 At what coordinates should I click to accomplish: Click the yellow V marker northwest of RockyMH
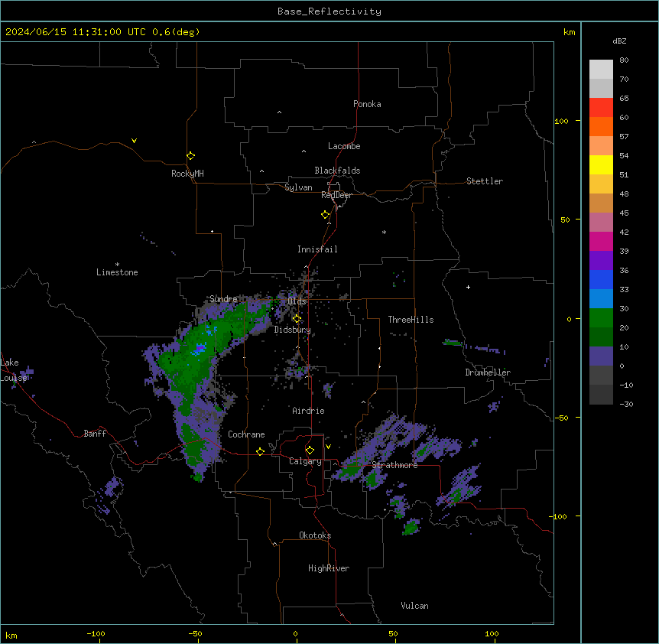click(134, 141)
